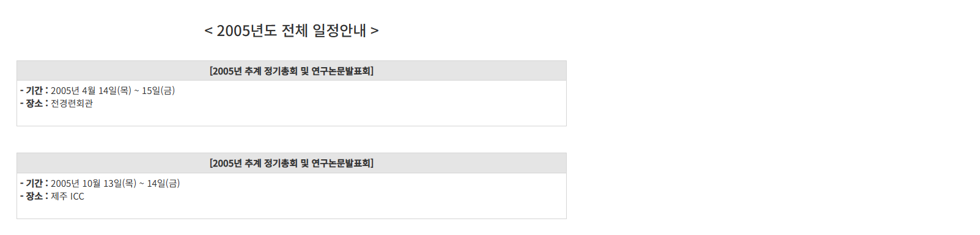
Task: Click the left angle bracket before 2005년도
Action: (208, 31)
